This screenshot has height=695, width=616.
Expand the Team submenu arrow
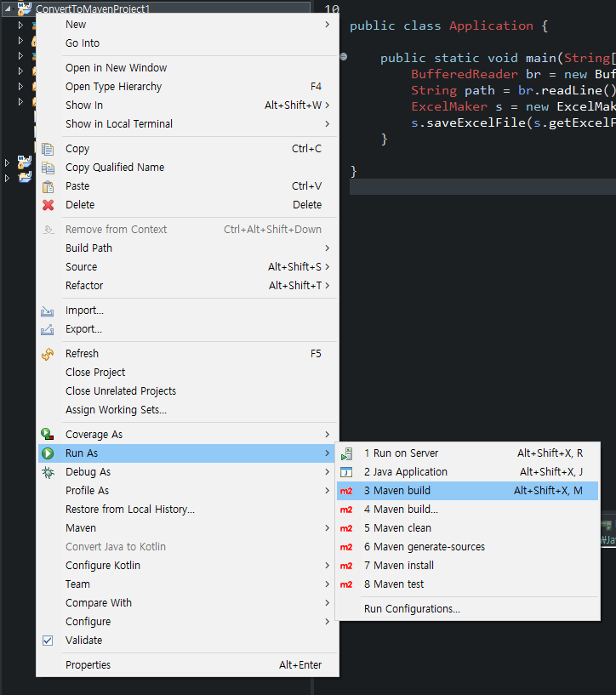coord(327,584)
